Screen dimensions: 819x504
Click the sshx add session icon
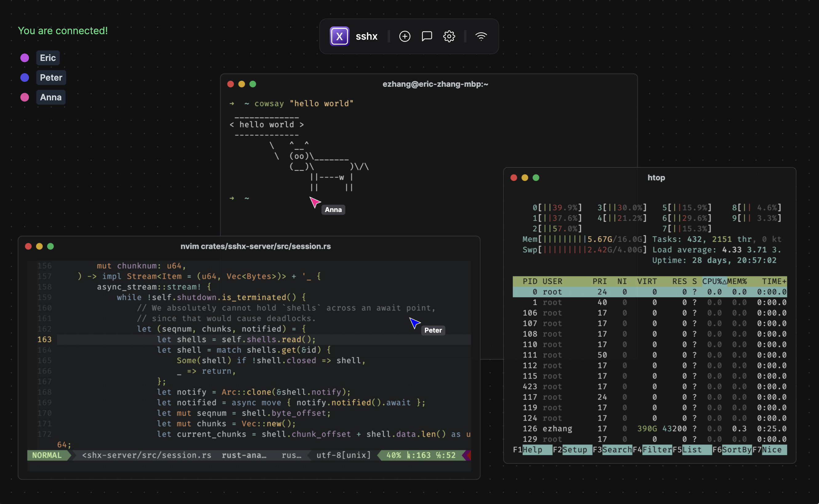tap(405, 36)
